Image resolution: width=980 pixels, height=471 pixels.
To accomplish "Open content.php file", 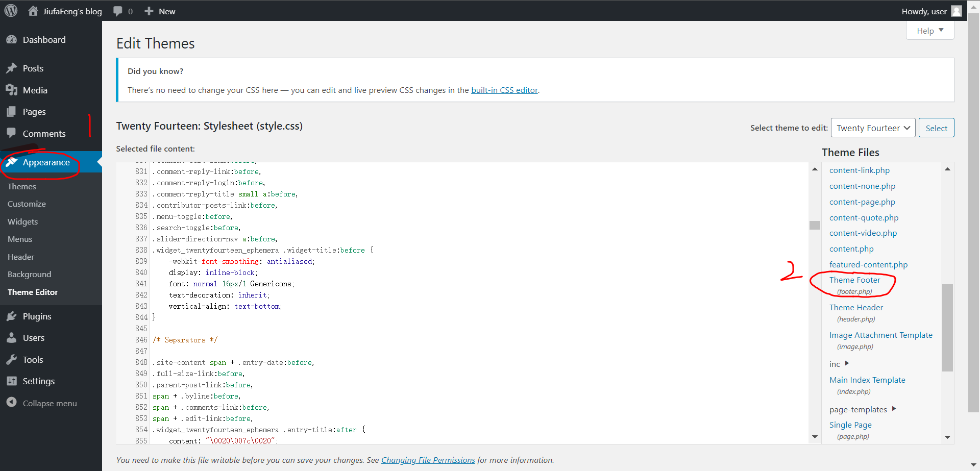I will coord(851,249).
